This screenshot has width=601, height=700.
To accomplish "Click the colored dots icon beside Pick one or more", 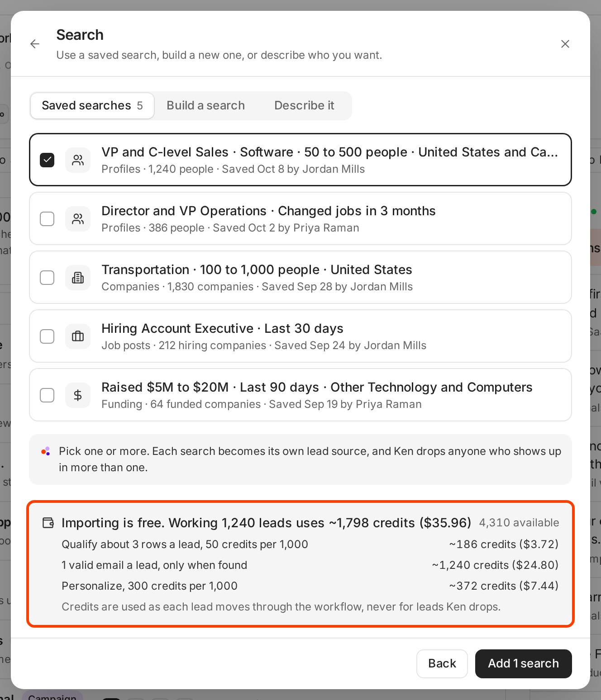I will click(46, 451).
